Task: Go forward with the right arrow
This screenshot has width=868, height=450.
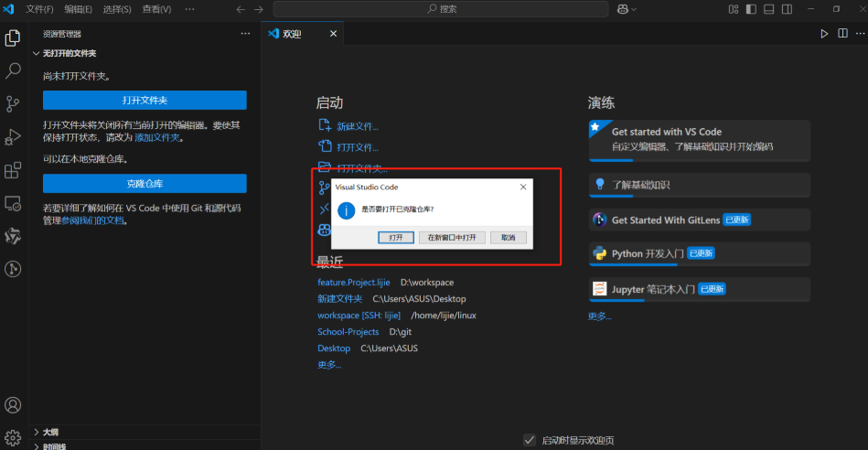Action: tap(259, 9)
